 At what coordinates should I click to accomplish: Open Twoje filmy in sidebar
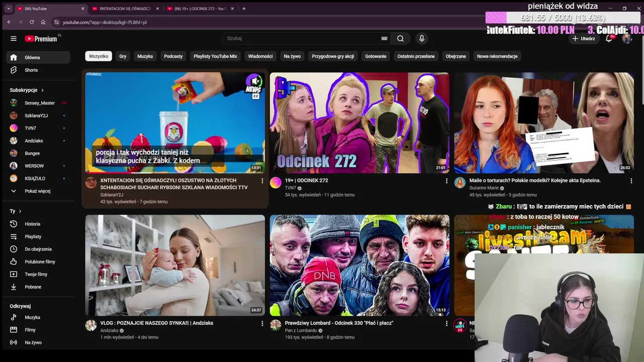(38, 274)
